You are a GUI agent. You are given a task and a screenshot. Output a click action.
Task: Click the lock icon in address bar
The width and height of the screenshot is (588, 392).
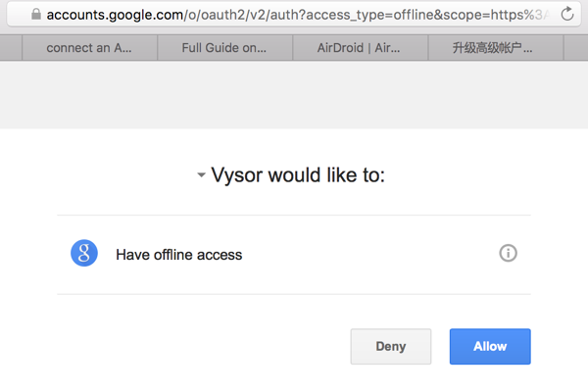pyautogui.click(x=36, y=15)
